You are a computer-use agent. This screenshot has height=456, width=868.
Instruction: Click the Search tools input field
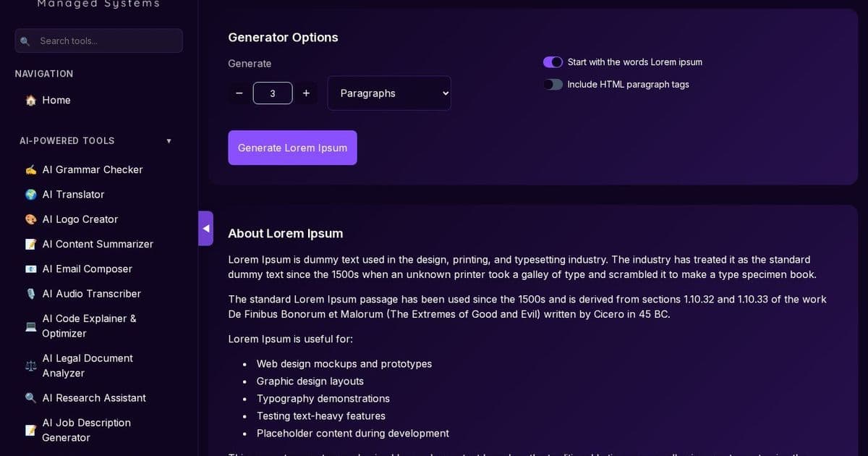coord(98,41)
